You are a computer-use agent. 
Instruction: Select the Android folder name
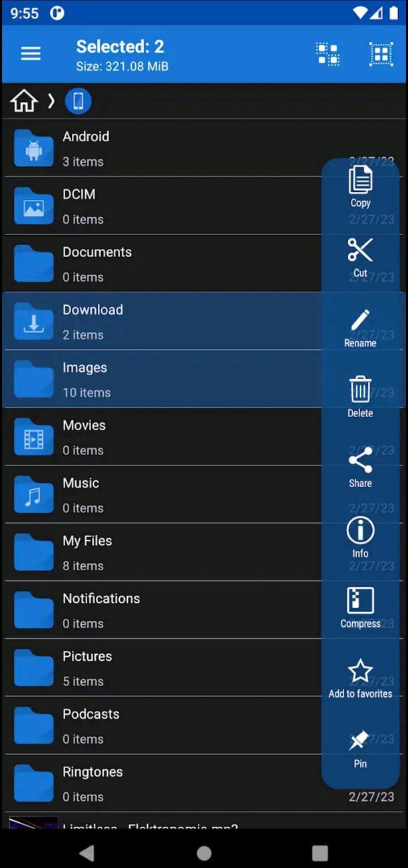(x=86, y=137)
